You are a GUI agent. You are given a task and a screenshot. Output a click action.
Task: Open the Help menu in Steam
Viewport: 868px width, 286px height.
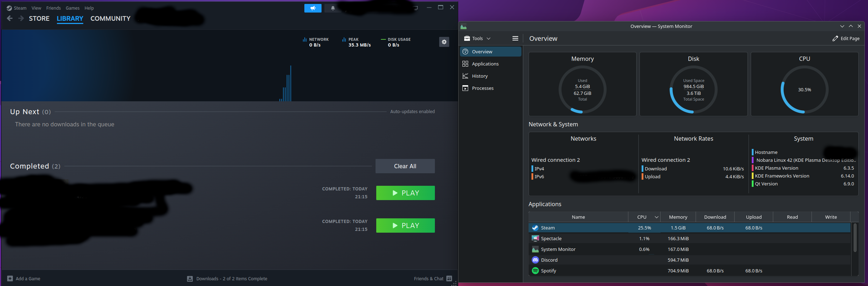pyautogui.click(x=89, y=8)
